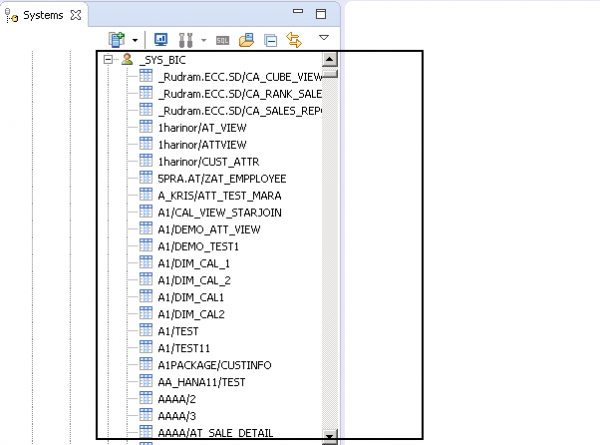Viewport: 600px width, 445px height.
Task: Click table icon beside AAAA/2
Action: click(146, 398)
